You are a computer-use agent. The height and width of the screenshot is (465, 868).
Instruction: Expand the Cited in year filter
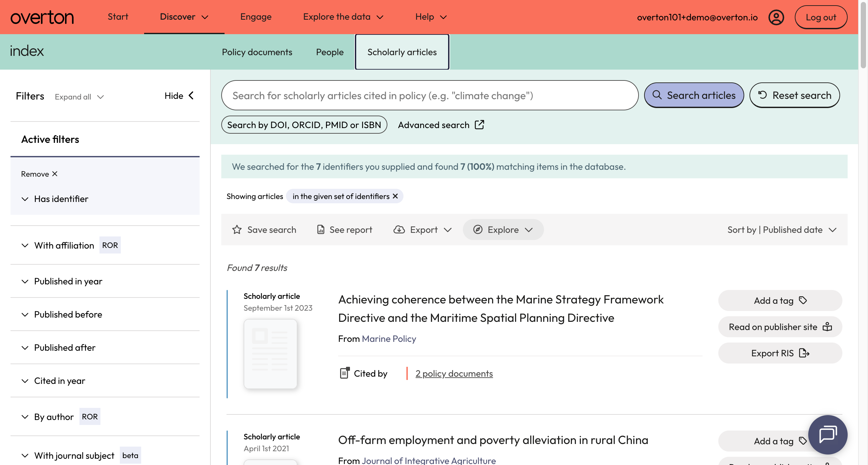click(x=53, y=381)
